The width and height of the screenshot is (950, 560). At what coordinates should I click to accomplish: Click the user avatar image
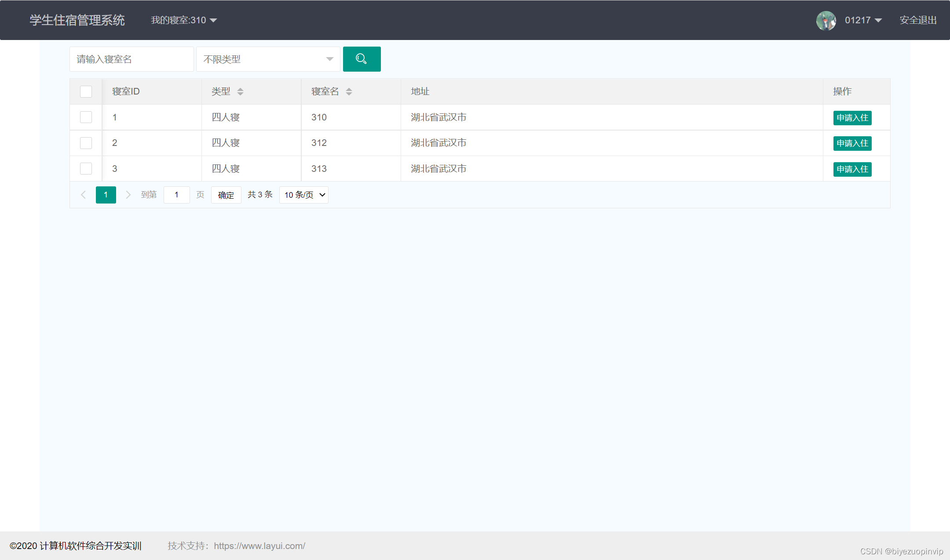pyautogui.click(x=826, y=20)
